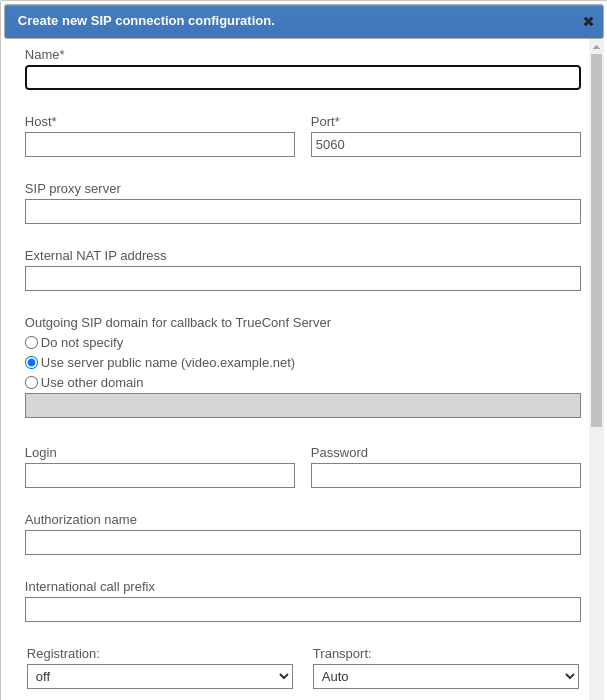This screenshot has height=700, width=607.
Task: Focus the Password input field
Action: [446, 476]
